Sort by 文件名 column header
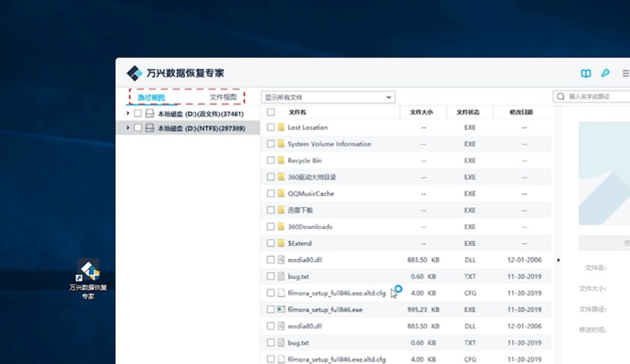The width and height of the screenshot is (630, 364). pyautogui.click(x=297, y=112)
